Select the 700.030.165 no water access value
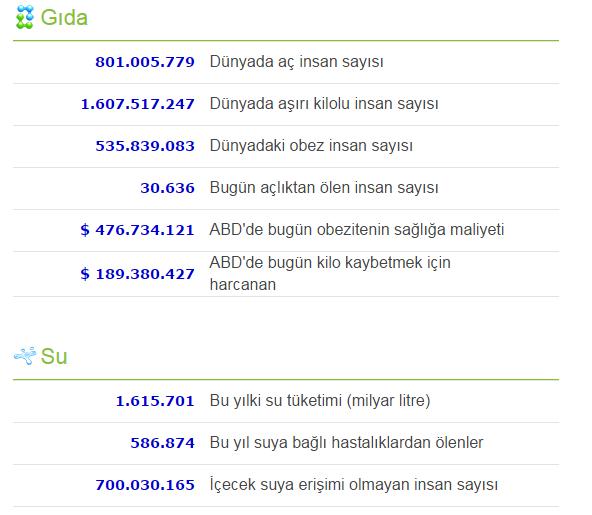Screen dimensions: 592x515 (x=145, y=485)
